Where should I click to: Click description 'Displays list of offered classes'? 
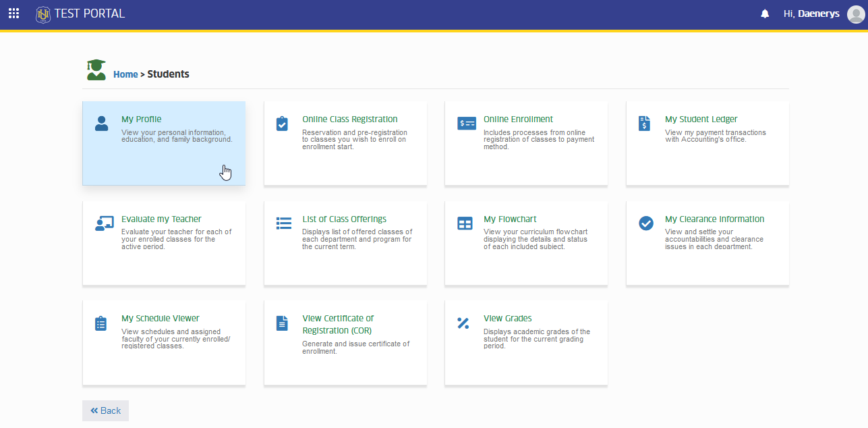click(x=357, y=239)
